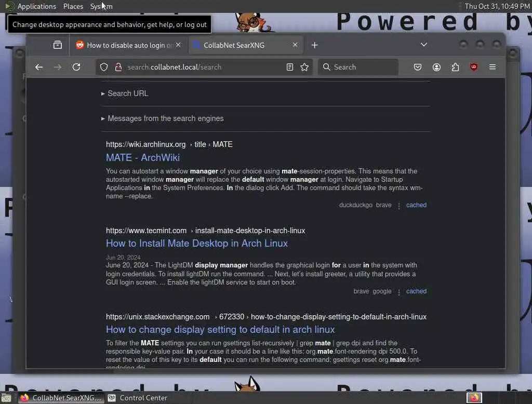Click the clock showing Thu Oct 31
This screenshot has width=532, height=404.
pyautogui.click(x=497, y=6)
